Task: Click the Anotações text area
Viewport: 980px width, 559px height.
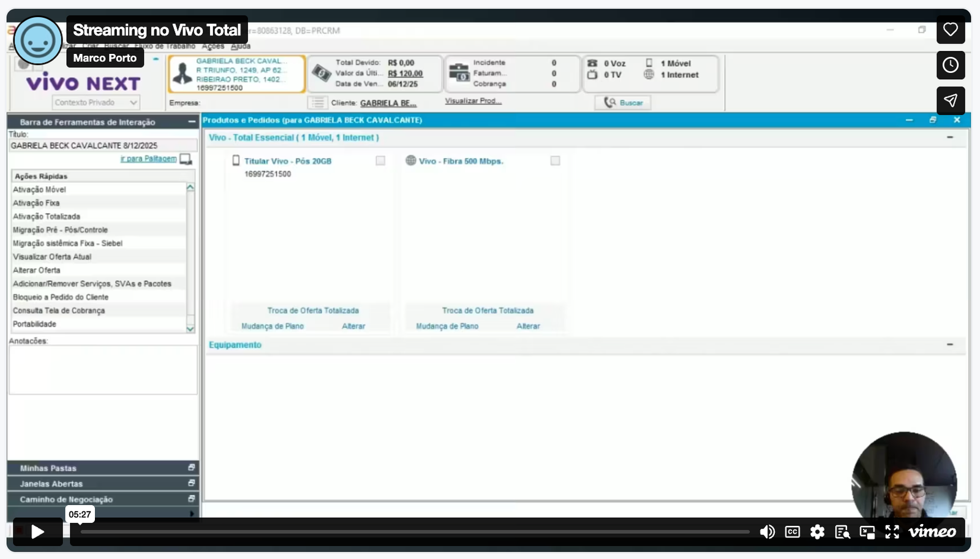Action: pos(103,370)
